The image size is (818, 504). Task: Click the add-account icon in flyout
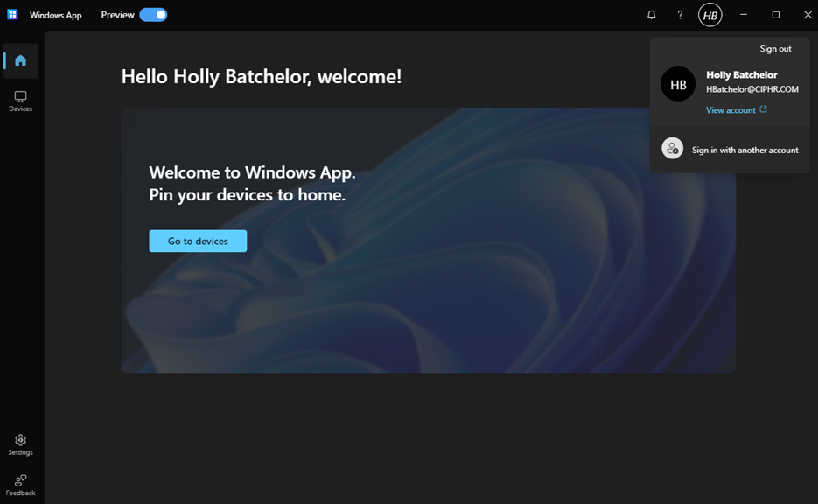coord(673,149)
